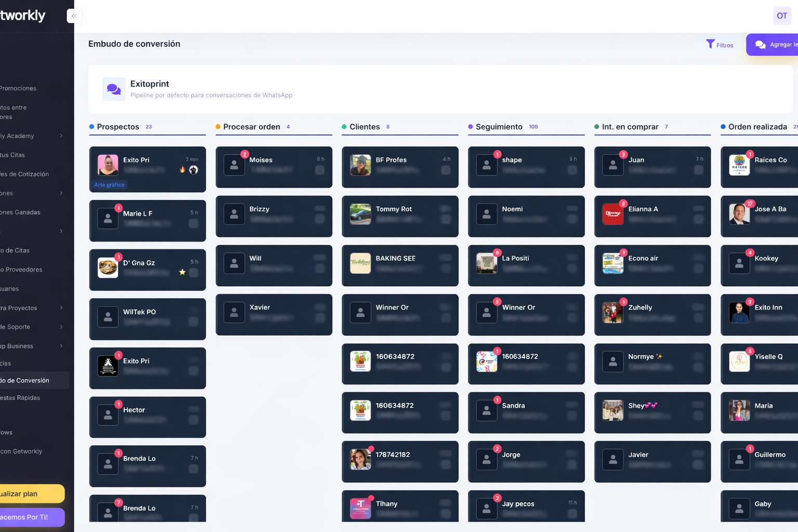798x532 pixels.
Task: Click the chat icon inside the Agregar button
Action: tap(760, 45)
